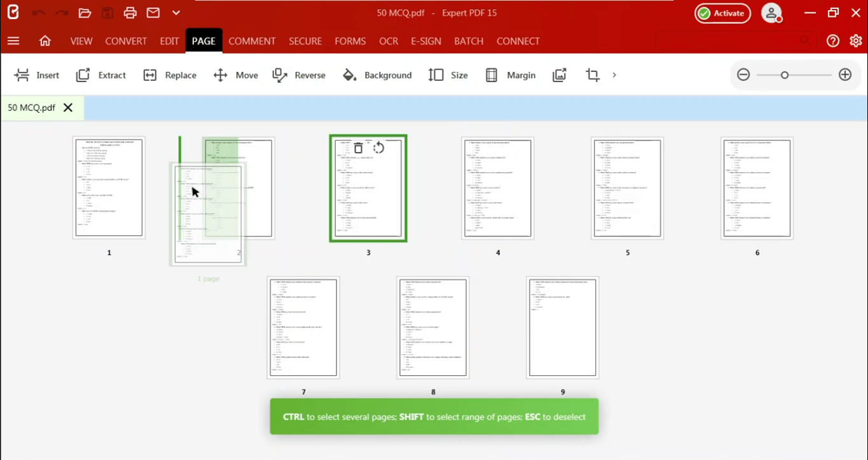The width and height of the screenshot is (868, 460).
Task: Click the image export toolbar icon
Action: point(560,75)
